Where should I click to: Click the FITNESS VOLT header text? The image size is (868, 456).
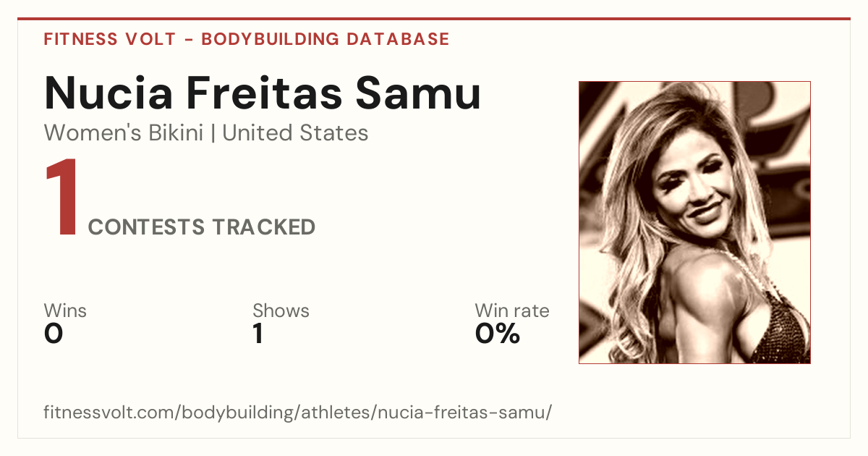110,39
